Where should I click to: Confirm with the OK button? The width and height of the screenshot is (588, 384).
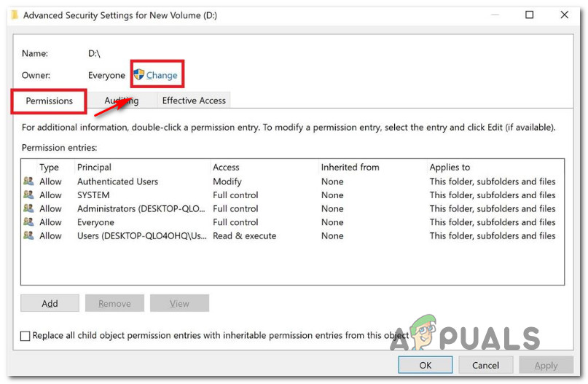point(426,365)
